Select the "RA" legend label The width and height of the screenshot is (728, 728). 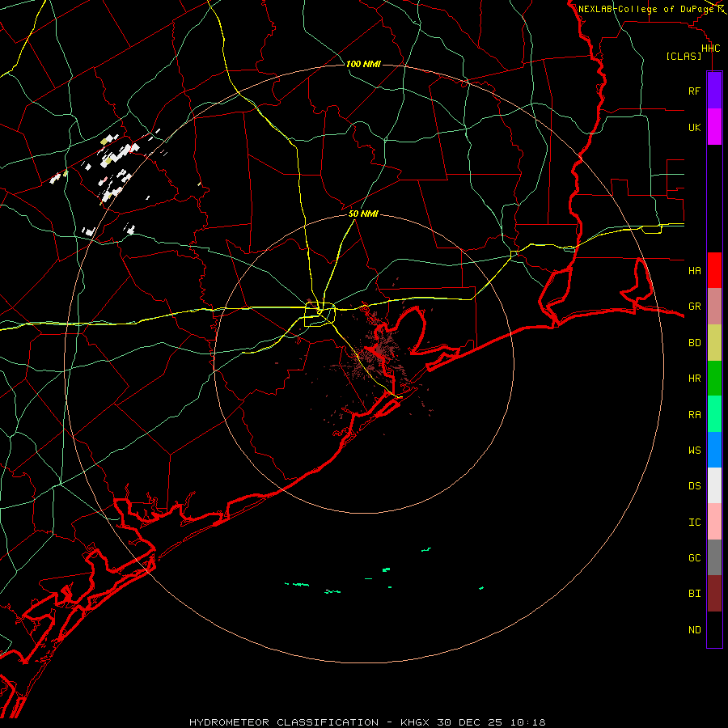coord(694,415)
